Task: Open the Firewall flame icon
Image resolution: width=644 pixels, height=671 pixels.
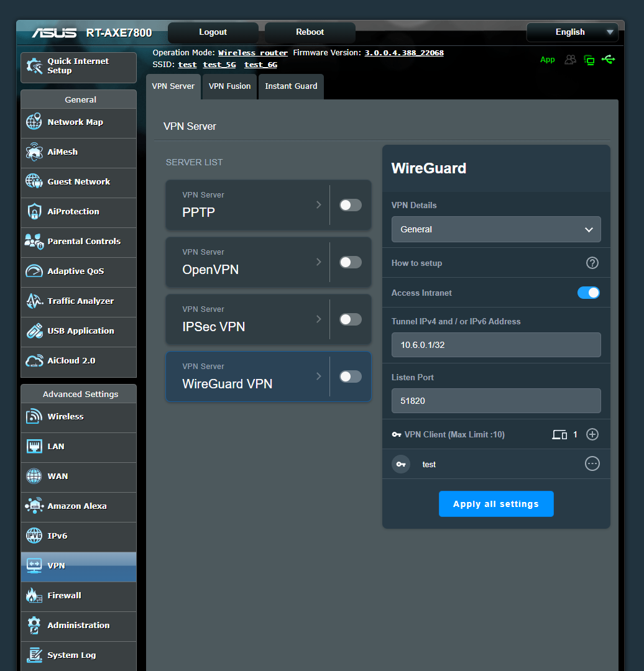Action: pos(34,595)
